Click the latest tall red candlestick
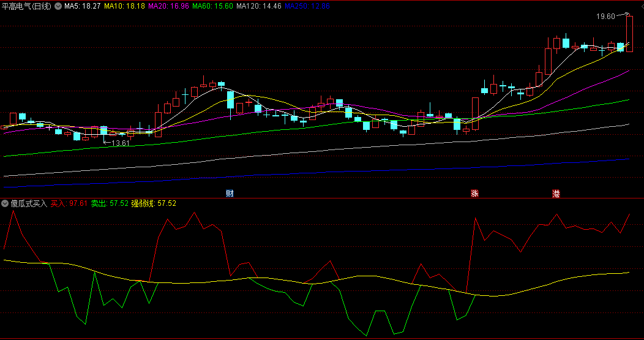This screenshot has width=644, height=340. pos(629,34)
